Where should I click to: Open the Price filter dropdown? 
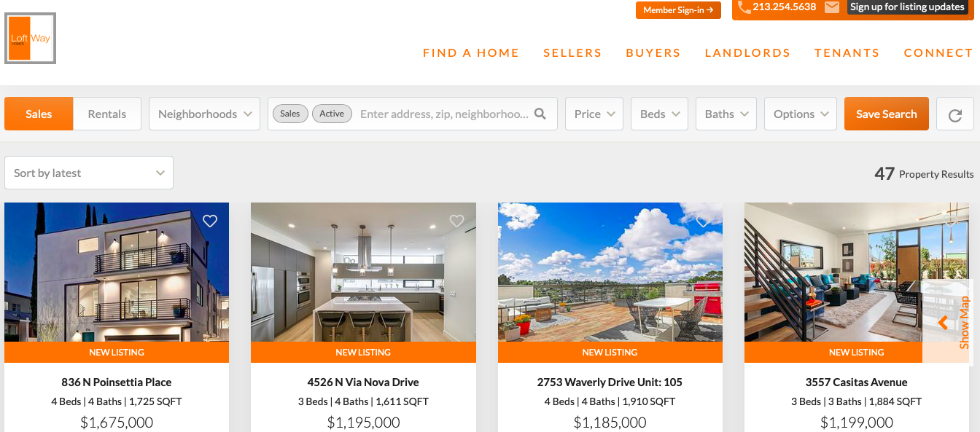point(594,114)
